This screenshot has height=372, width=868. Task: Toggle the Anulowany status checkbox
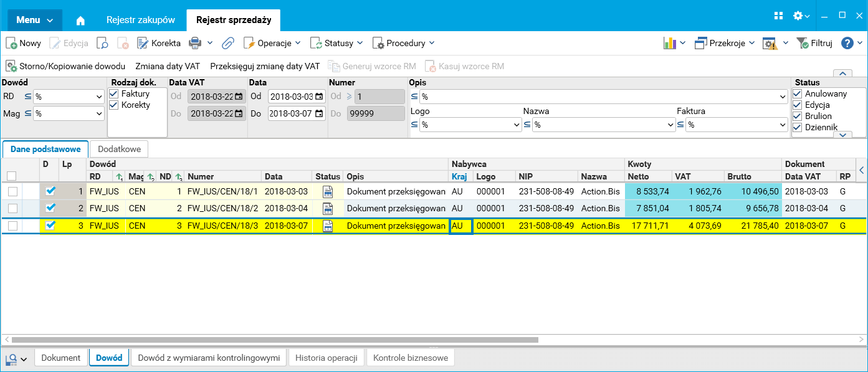pyautogui.click(x=798, y=93)
